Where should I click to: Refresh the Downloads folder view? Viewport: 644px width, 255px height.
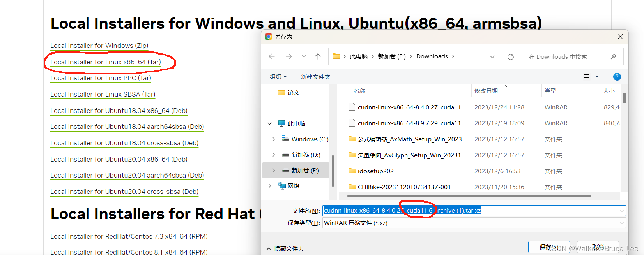511,57
